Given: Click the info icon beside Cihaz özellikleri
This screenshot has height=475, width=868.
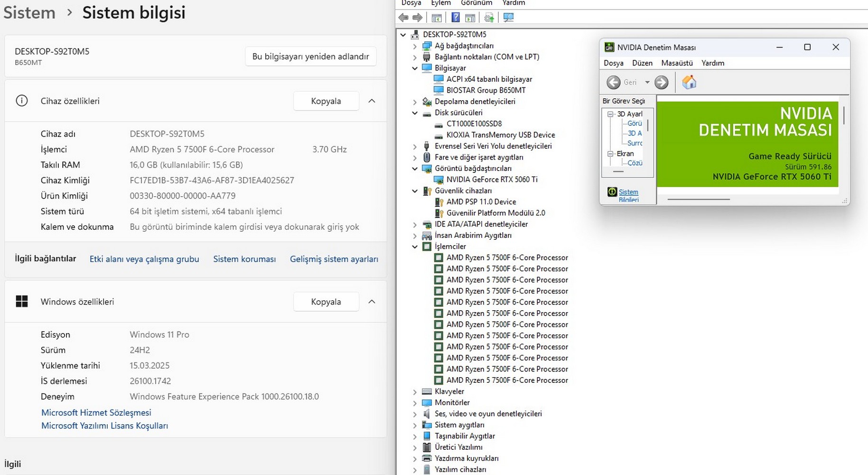Looking at the screenshot, I should click(22, 101).
